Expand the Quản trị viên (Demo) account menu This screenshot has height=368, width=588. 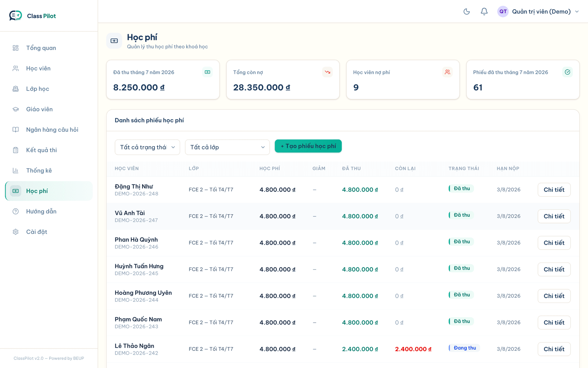pos(538,11)
